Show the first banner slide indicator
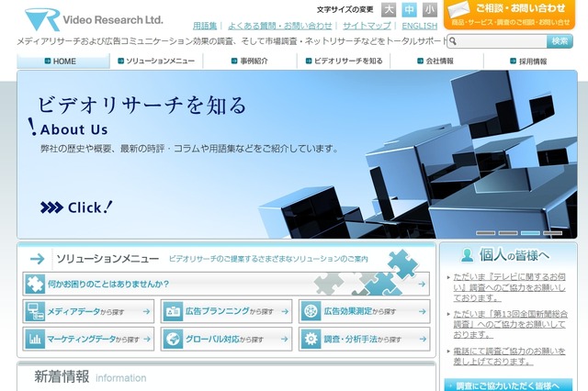588x391 pixels. [486, 233]
